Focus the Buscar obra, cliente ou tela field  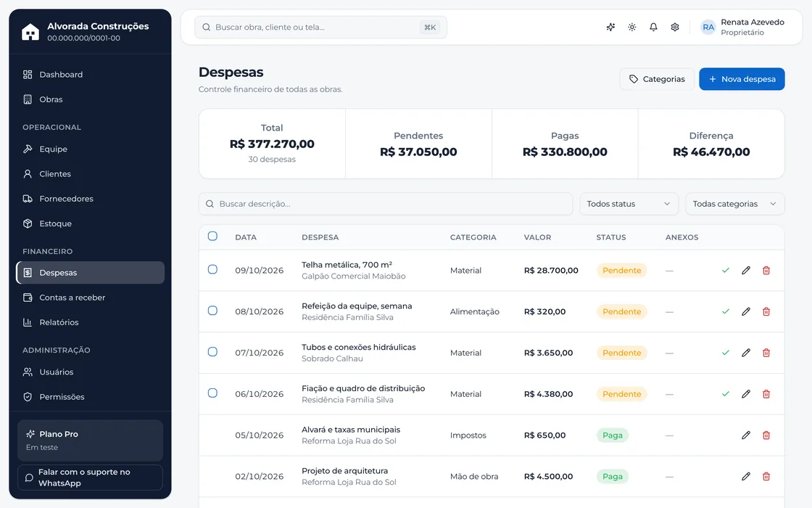pyautogui.click(x=320, y=28)
